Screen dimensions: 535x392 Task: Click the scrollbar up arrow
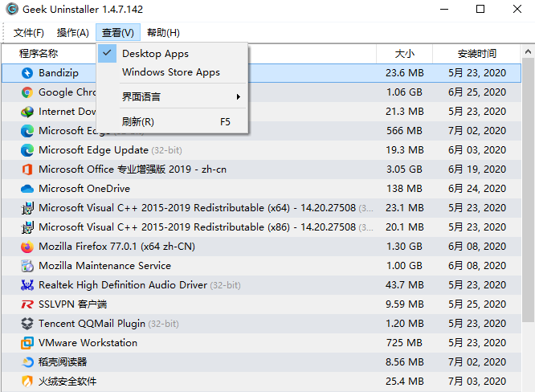click(528, 51)
